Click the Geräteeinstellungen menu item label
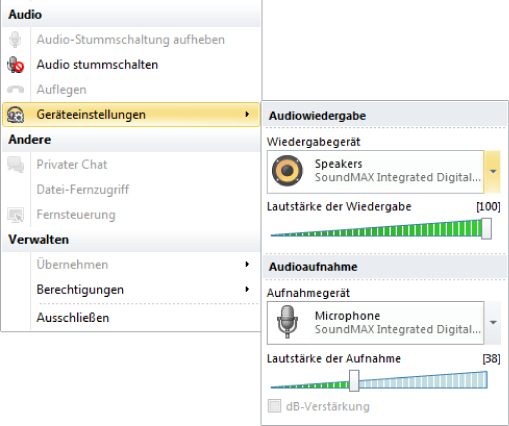509x426 pixels. click(x=91, y=115)
